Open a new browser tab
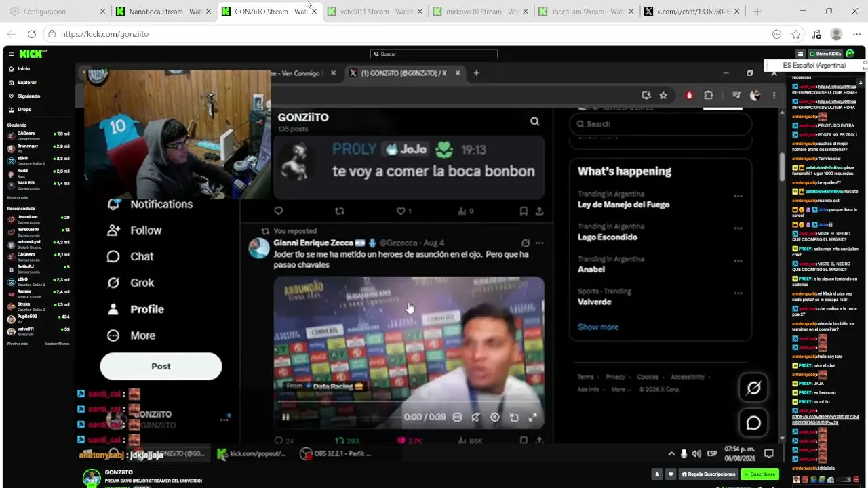Screen dimensions: 868x488 pyautogui.click(x=757, y=12)
